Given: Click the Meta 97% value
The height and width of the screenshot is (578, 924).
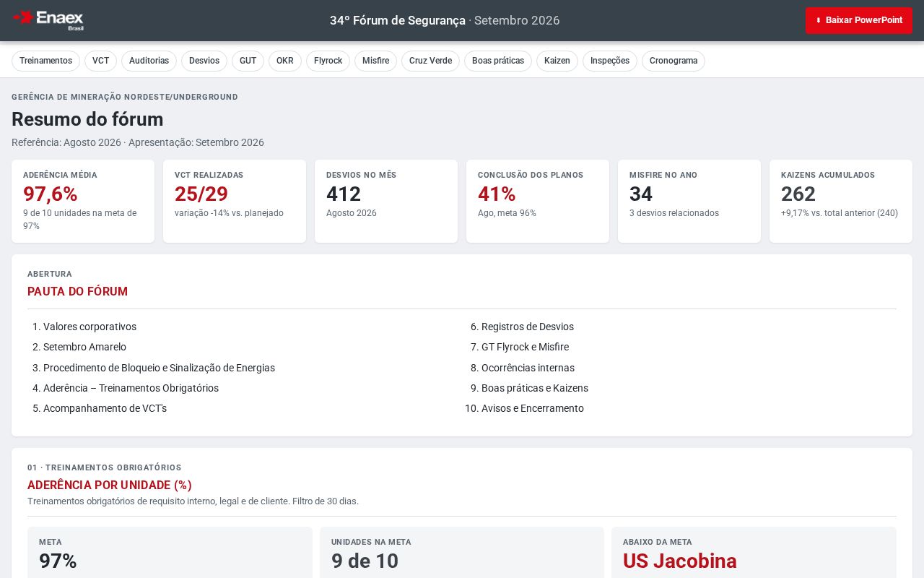Looking at the screenshot, I should click(x=58, y=561).
